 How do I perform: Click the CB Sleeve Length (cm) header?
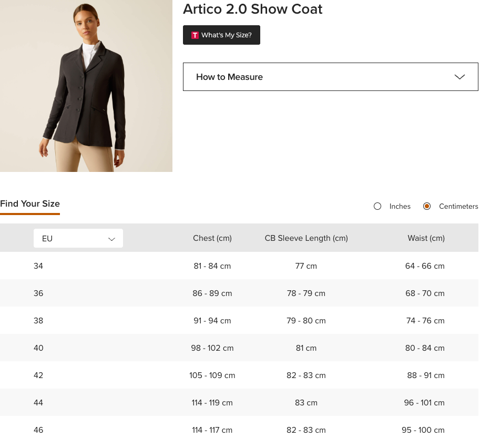coord(306,238)
